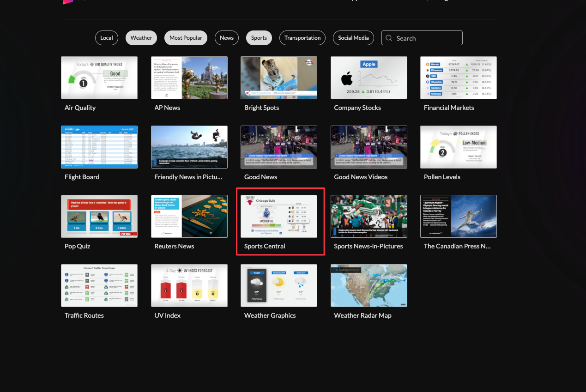Toggle the Sports filter chip
Image resolution: width=586 pixels, height=392 pixels.
coord(259,38)
